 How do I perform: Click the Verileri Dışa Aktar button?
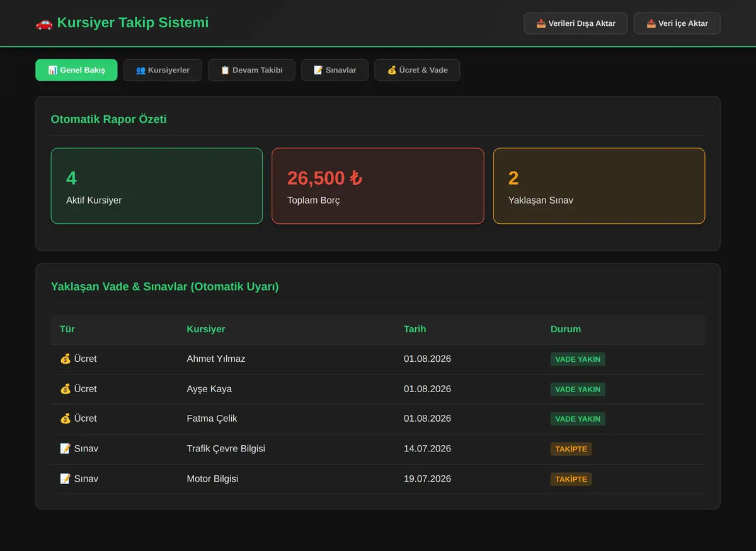pos(576,23)
